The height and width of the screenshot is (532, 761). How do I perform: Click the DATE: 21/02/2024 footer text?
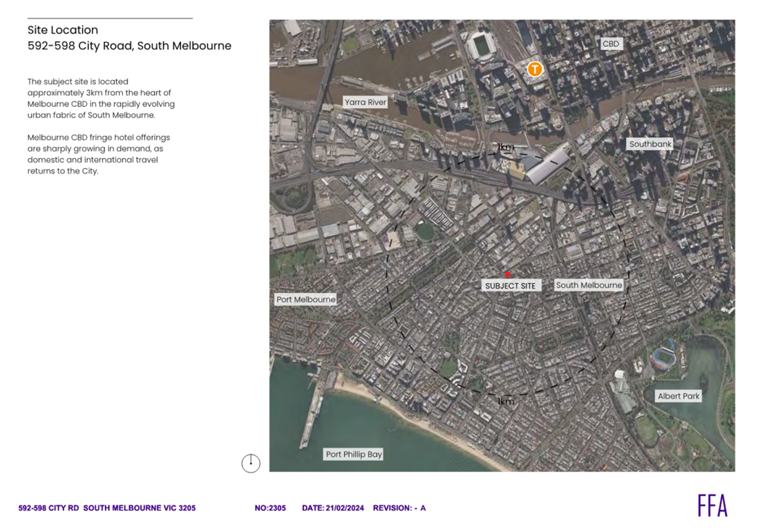[333, 508]
